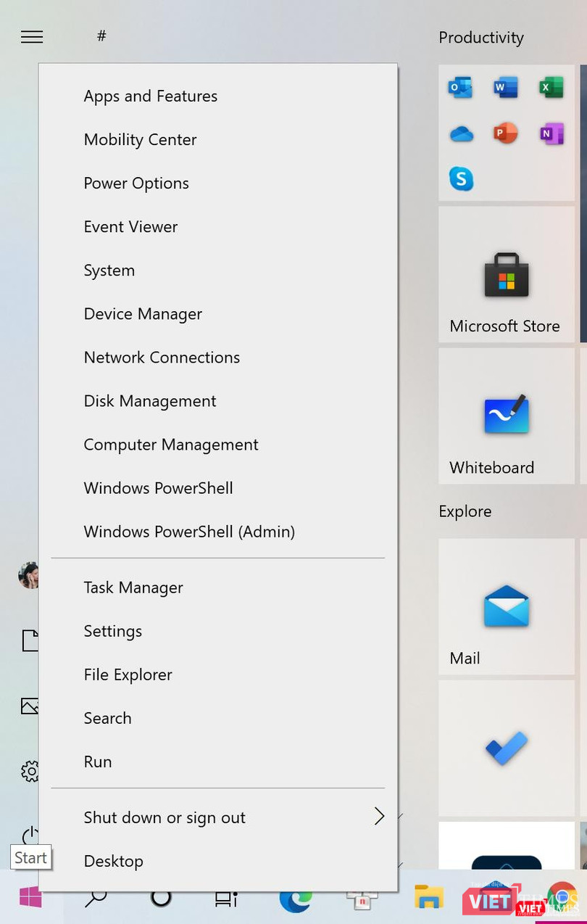
Task: Open Excel icon in Productivity group
Action: click(x=551, y=88)
